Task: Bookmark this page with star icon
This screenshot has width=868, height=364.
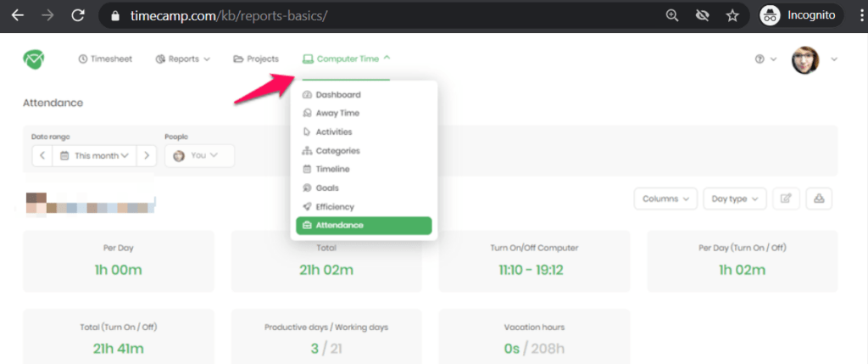Action: coord(732,16)
